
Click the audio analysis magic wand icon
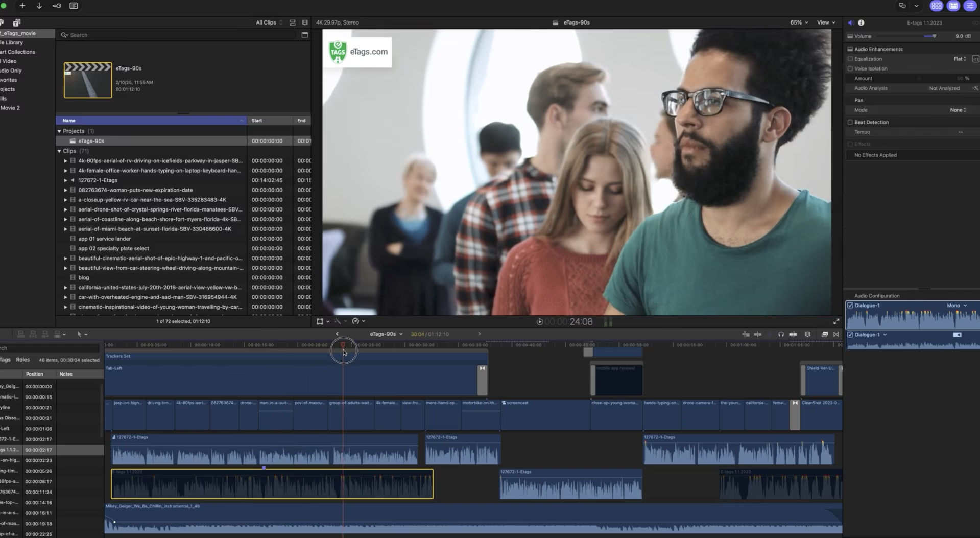(x=975, y=88)
